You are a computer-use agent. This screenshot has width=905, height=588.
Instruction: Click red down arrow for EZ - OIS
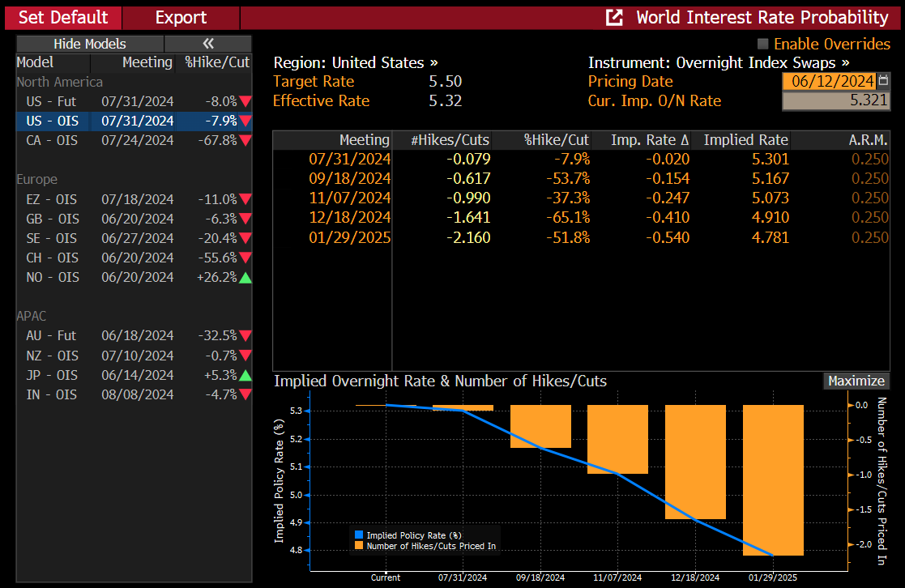(245, 199)
